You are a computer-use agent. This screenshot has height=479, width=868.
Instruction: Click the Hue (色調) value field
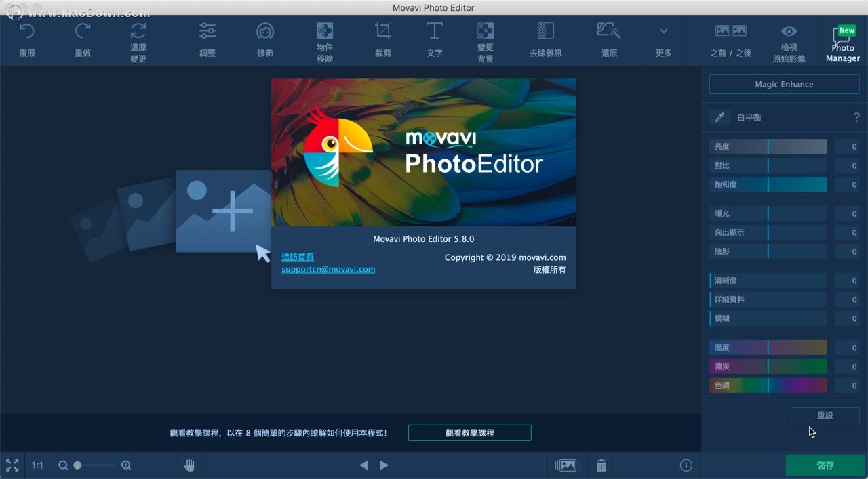click(848, 386)
